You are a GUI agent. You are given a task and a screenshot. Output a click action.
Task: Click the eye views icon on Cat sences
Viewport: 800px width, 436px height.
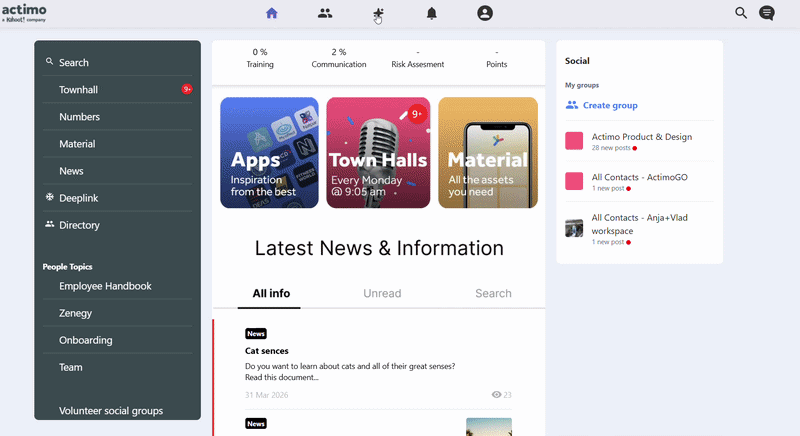tap(496, 395)
